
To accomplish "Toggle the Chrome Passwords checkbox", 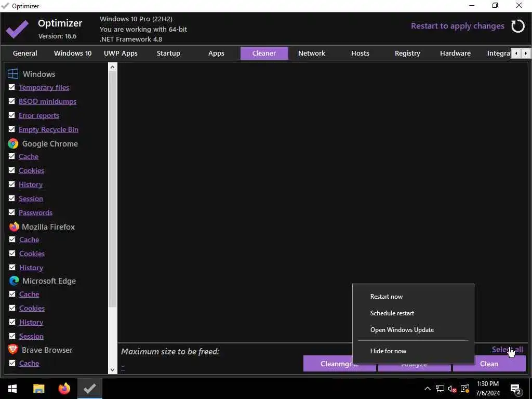I will pyautogui.click(x=12, y=212).
